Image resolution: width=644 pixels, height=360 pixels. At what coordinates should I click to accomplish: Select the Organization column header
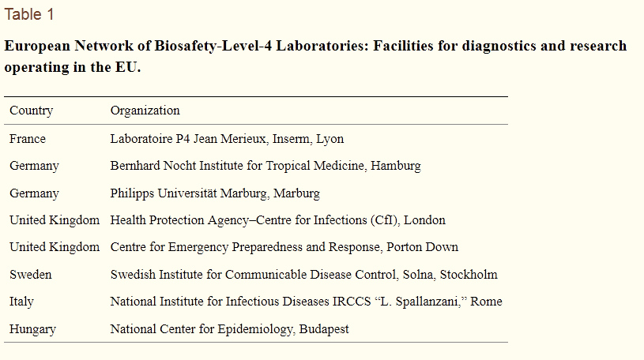tap(145, 111)
